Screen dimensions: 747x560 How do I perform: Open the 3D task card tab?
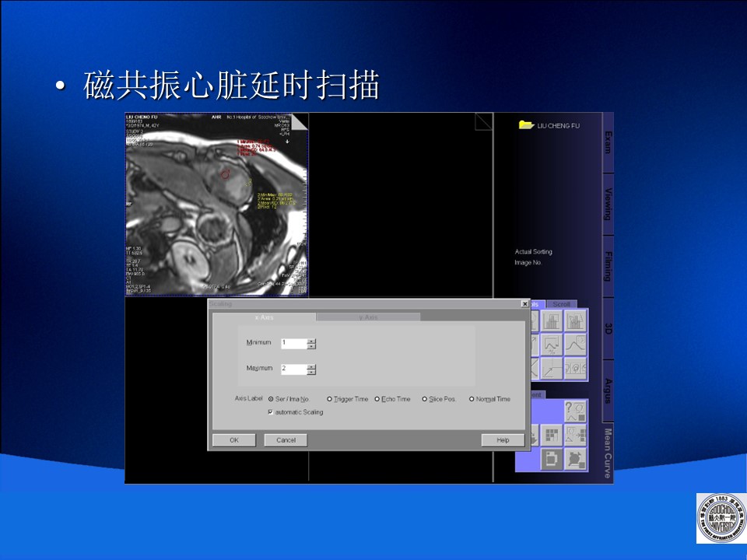tap(608, 328)
